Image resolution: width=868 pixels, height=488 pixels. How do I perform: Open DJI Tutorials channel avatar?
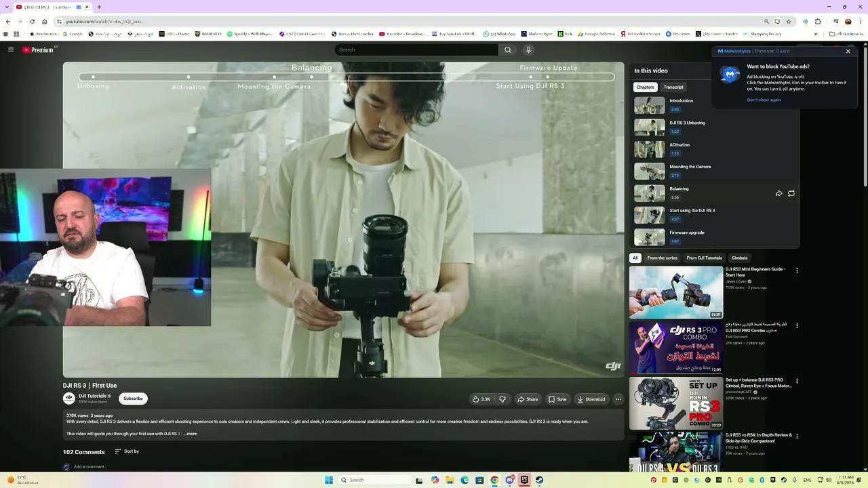click(x=69, y=399)
